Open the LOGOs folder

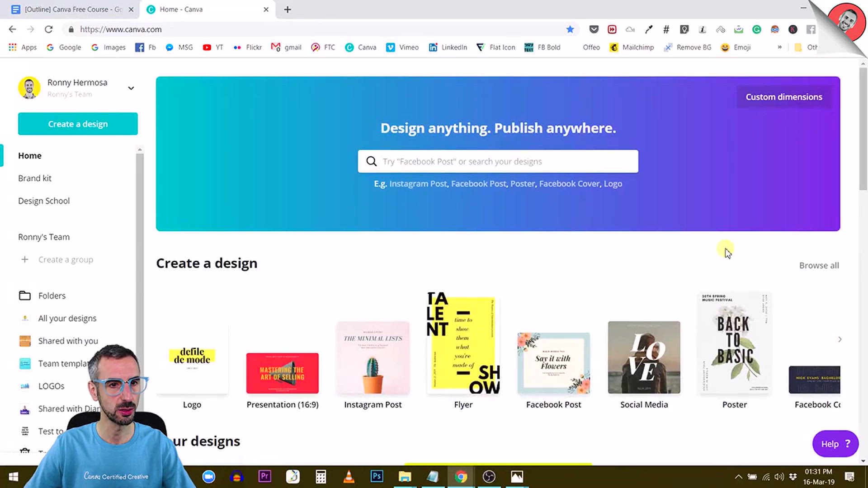coord(42,386)
